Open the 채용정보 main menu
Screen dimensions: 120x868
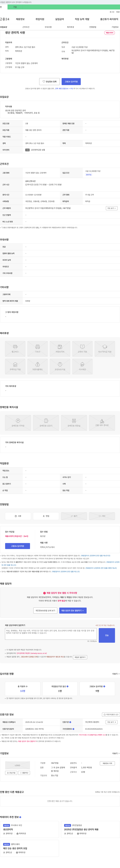pyautogui.click(x=20, y=19)
